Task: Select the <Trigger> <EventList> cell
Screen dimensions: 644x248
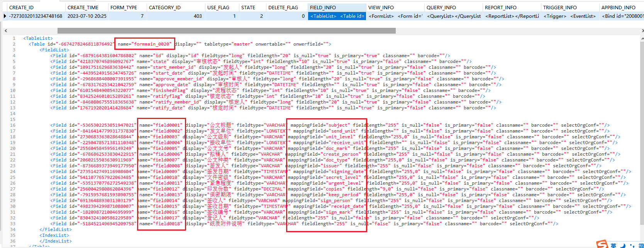Action: pyautogui.click(x=570, y=16)
